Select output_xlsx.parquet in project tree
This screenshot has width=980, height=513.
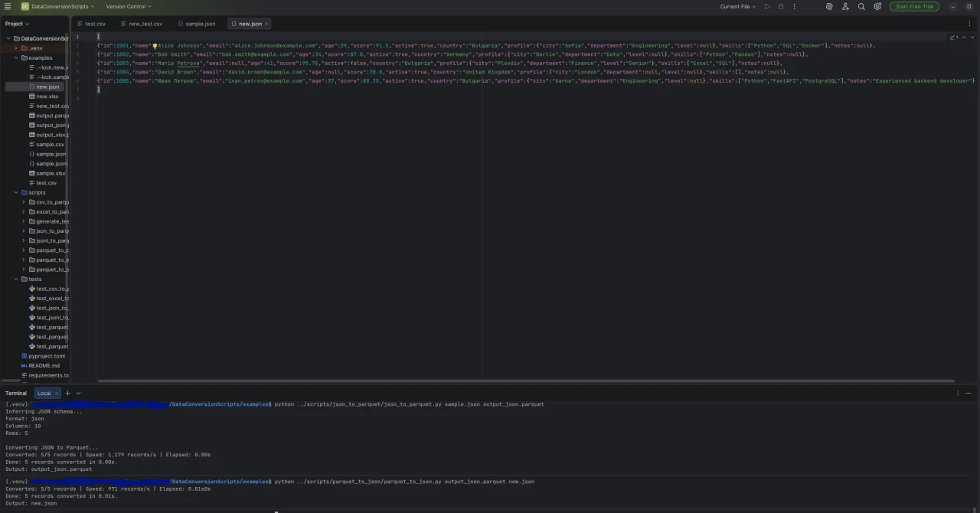pyautogui.click(x=47, y=135)
